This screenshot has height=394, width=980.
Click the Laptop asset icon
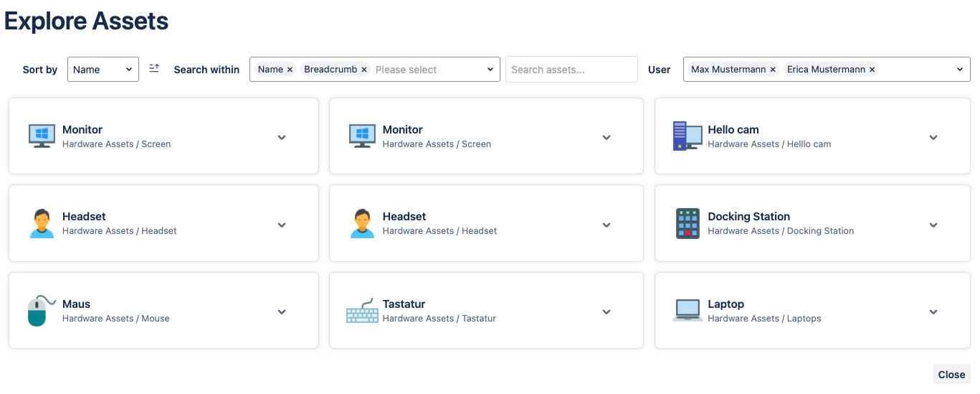(688, 311)
